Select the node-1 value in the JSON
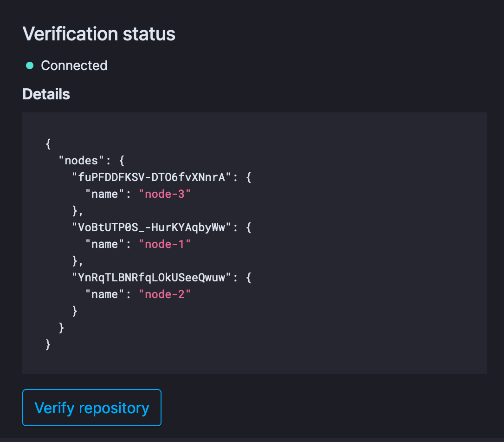This screenshot has height=442, width=504. click(x=165, y=244)
